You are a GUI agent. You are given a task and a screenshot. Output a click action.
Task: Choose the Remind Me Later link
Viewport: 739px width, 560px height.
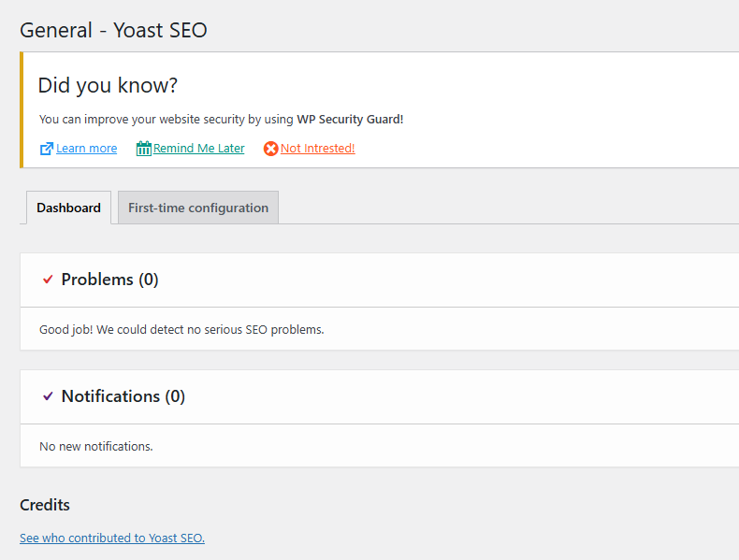(x=199, y=149)
